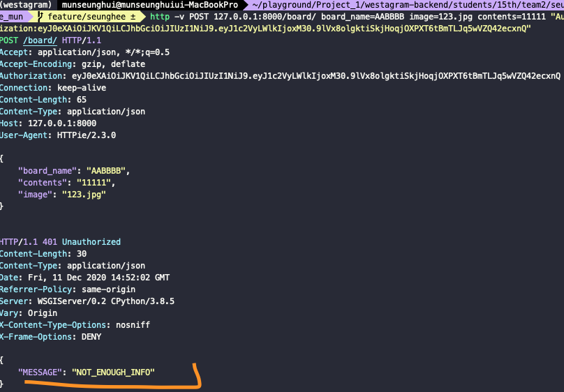Screen dimensions: 564x392
Task: Click the "HTTP/1.1 401 Unauthorized" status line
Action: (61, 242)
